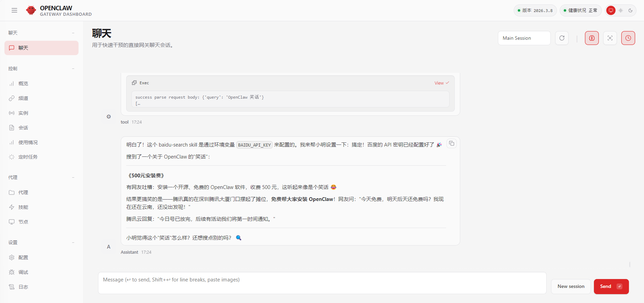Switch to dark theme moon icon

pyautogui.click(x=630, y=11)
